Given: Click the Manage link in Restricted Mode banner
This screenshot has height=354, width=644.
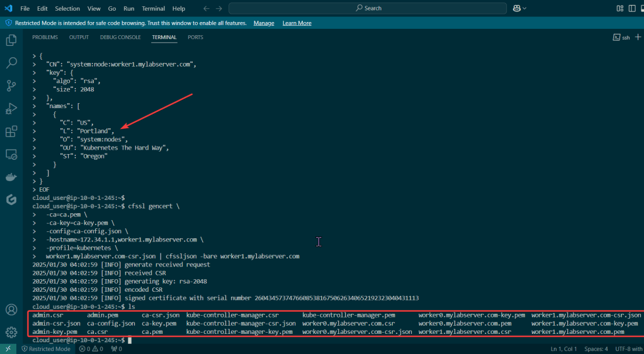Looking at the screenshot, I should [264, 23].
